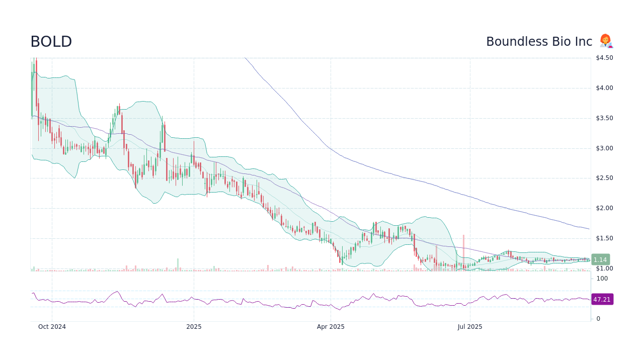The width and height of the screenshot is (644, 362).
Task: Select the Jul 2025 date axis label
Action: pyautogui.click(x=469, y=327)
